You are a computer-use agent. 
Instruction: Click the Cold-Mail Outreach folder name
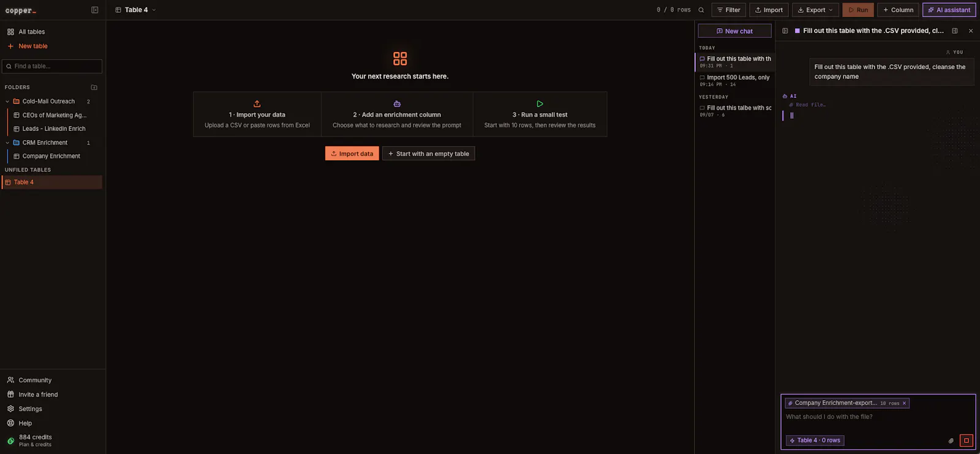(x=48, y=102)
